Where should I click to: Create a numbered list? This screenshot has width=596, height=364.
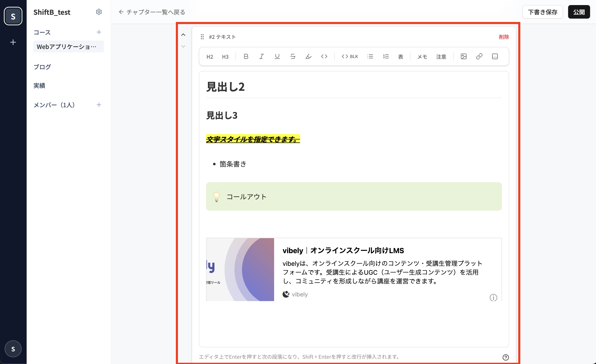pos(386,57)
